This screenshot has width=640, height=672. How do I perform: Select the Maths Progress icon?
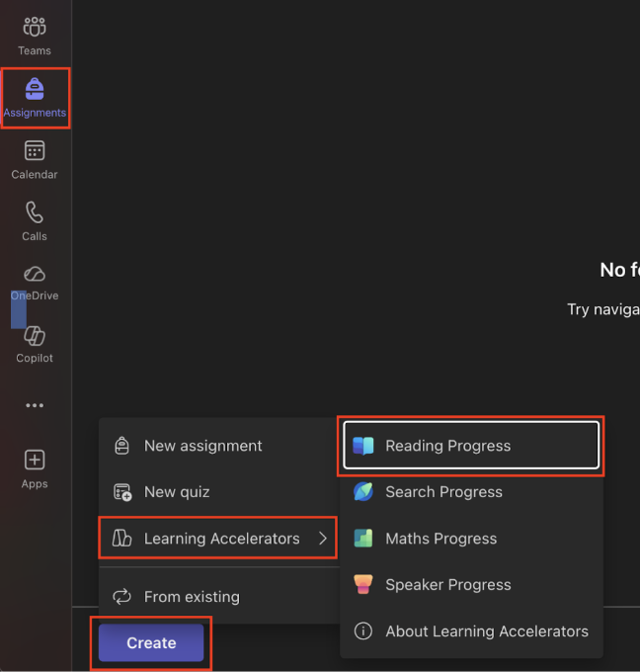(363, 539)
